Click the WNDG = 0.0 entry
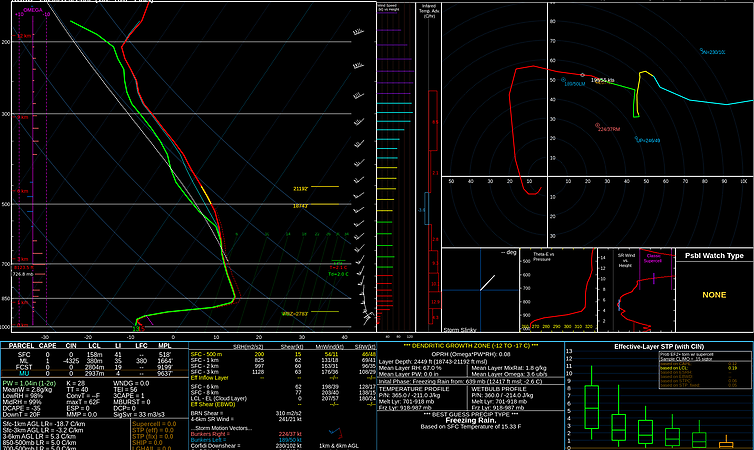The width and height of the screenshot is (754, 450). (x=131, y=384)
